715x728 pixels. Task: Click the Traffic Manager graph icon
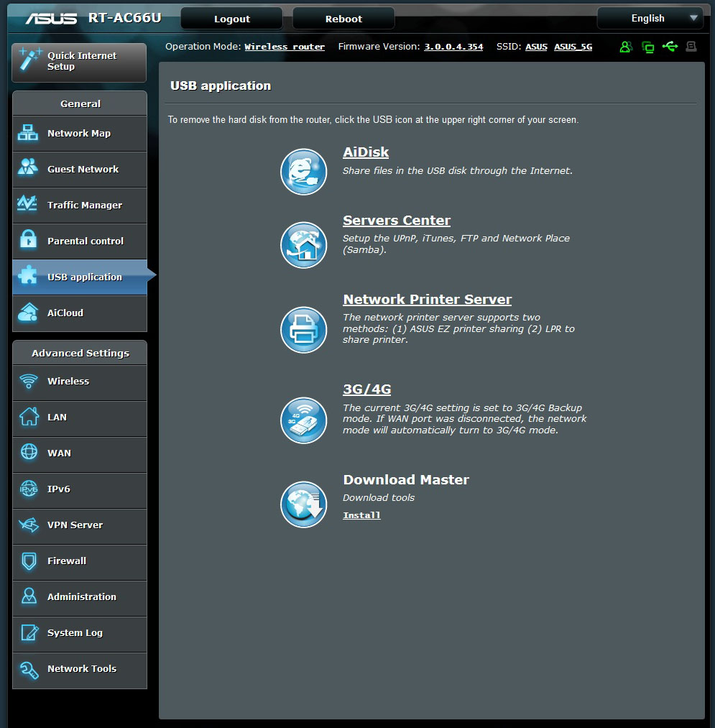pos(27,203)
